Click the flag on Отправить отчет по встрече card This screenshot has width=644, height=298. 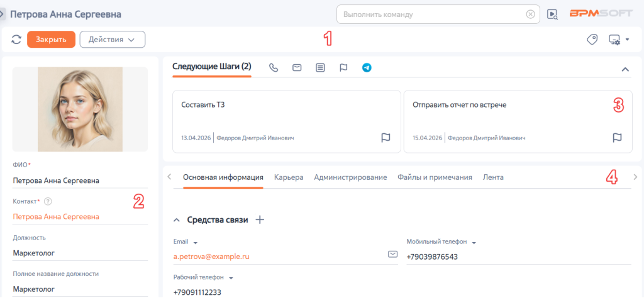click(x=618, y=138)
